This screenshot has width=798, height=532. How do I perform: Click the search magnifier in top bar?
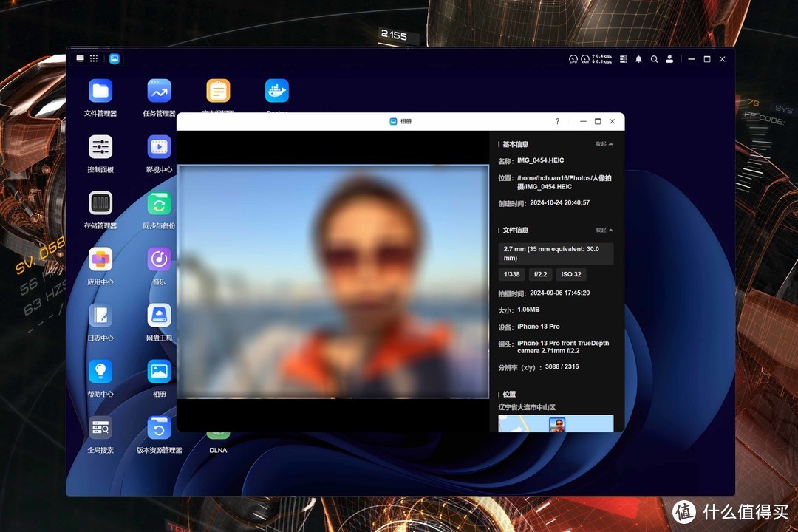click(654, 59)
